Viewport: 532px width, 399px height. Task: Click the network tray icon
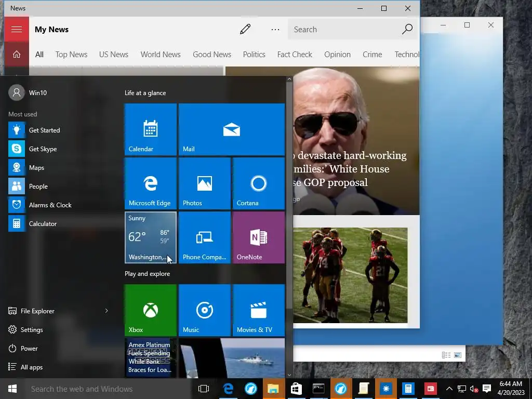461,389
